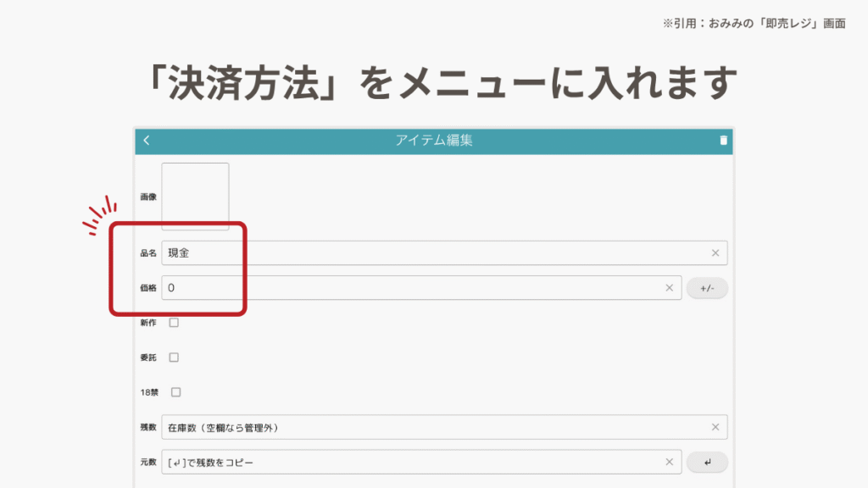Clear the 価格 field with its X
Screen dimensions: 868x488
point(669,288)
